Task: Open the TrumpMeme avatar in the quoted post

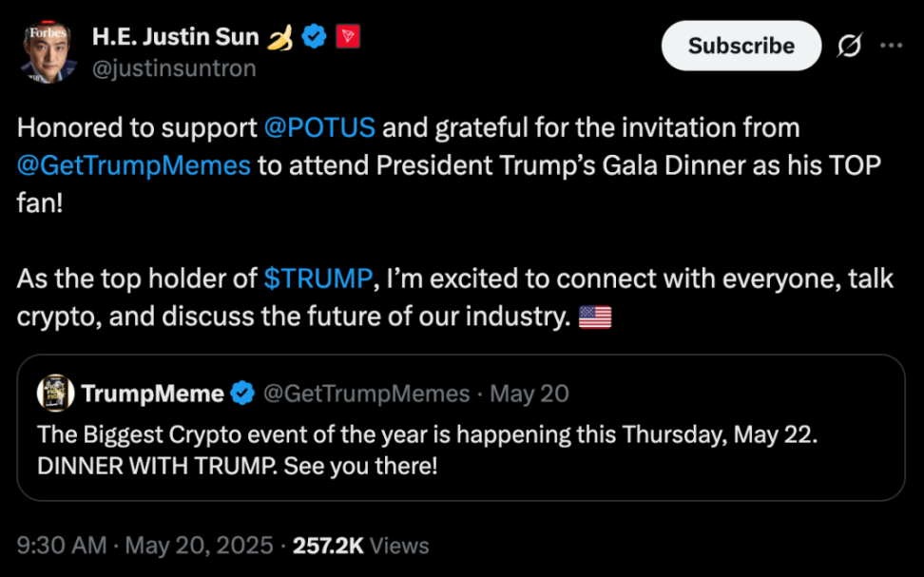Action: [x=56, y=393]
